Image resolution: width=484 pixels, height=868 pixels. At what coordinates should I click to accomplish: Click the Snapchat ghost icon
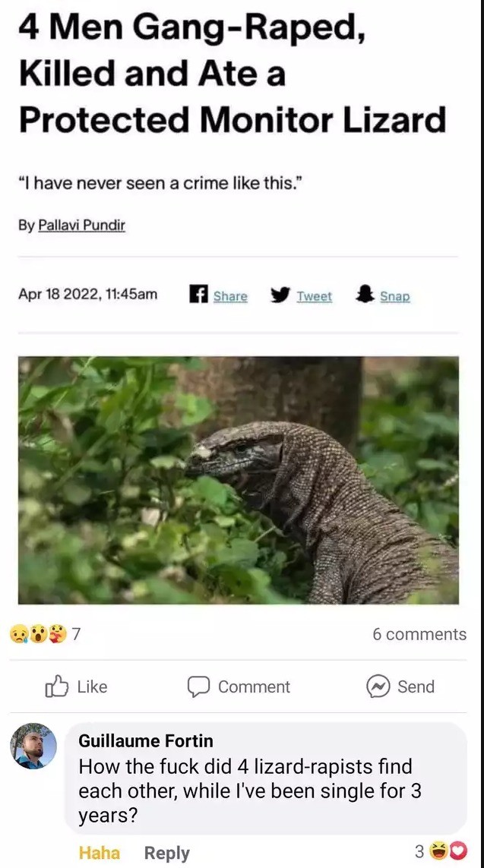(x=364, y=295)
